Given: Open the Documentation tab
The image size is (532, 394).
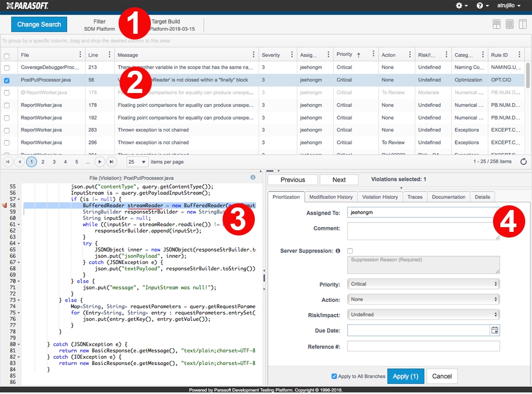Looking at the screenshot, I should 449,197.
